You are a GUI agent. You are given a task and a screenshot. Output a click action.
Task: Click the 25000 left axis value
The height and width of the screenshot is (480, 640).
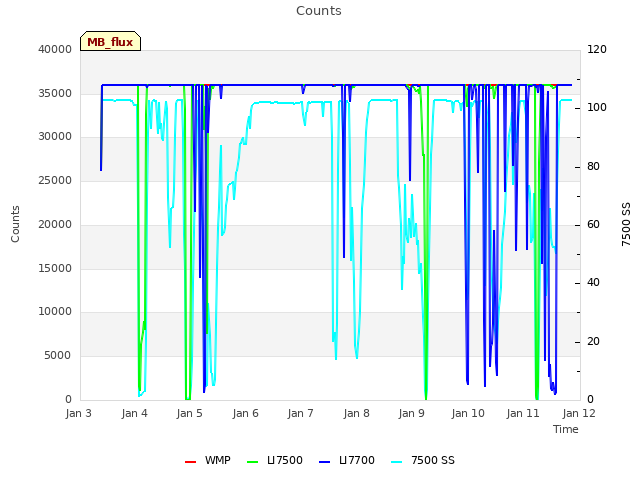[55, 180]
